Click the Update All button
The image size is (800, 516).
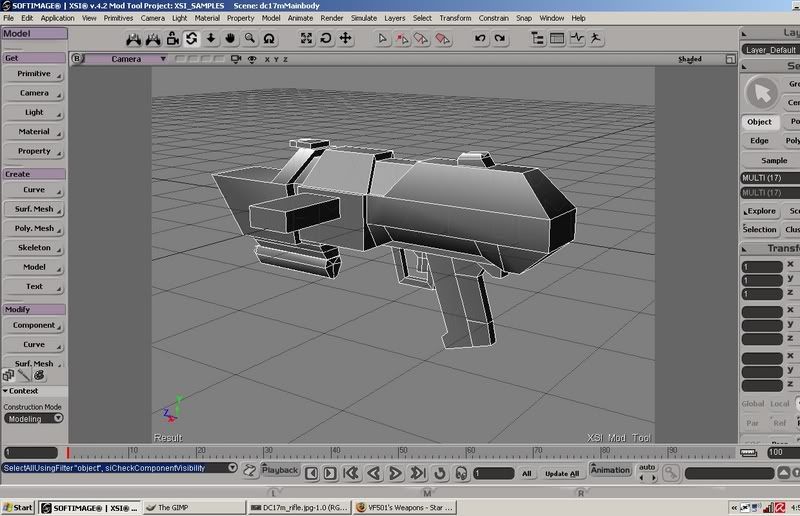562,474
